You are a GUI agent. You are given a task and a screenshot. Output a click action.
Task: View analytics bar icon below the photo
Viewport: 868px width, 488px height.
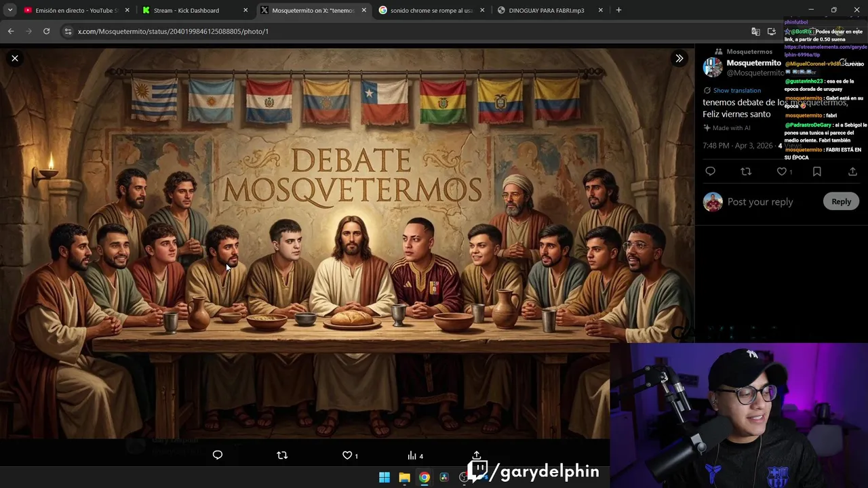pos(412,455)
